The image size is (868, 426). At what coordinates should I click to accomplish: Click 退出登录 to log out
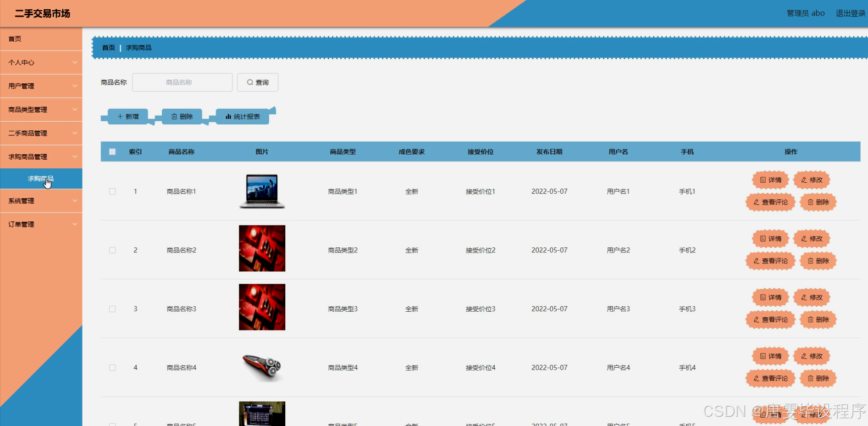click(x=851, y=13)
